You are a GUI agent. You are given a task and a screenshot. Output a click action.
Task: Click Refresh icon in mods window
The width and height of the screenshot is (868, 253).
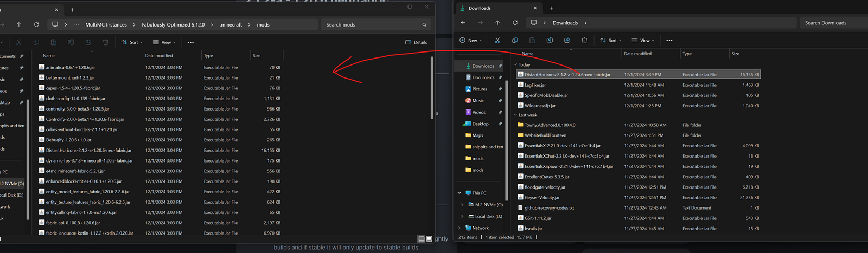(x=36, y=24)
